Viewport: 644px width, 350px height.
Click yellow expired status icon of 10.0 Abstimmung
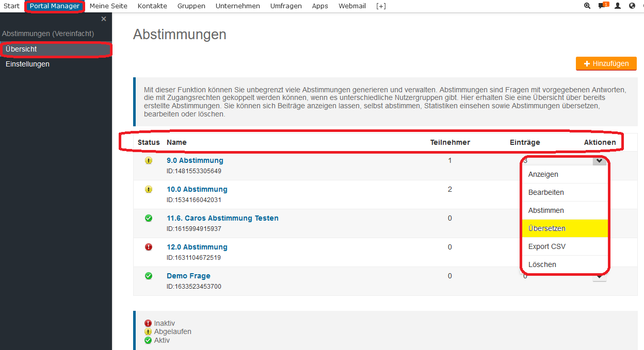tap(149, 190)
